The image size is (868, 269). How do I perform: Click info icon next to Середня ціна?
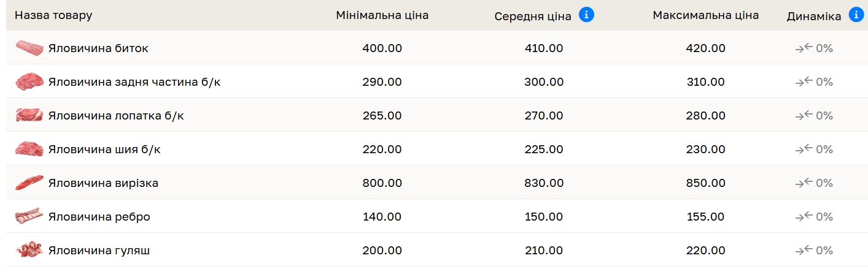(586, 15)
